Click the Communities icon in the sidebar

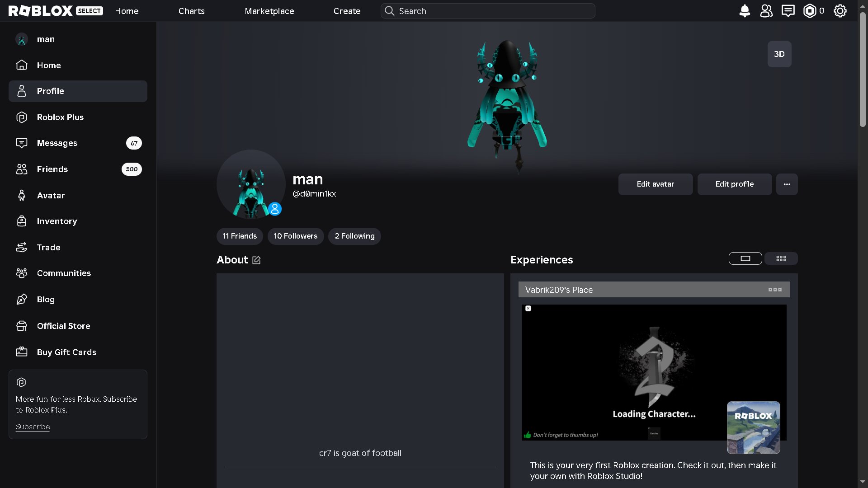pyautogui.click(x=22, y=273)
